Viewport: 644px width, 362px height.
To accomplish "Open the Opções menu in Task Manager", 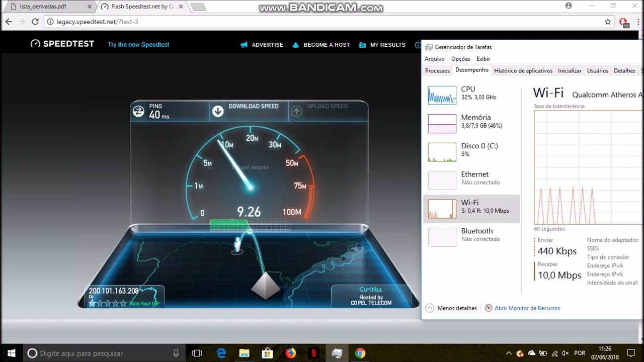I will (x=460, y=59).
